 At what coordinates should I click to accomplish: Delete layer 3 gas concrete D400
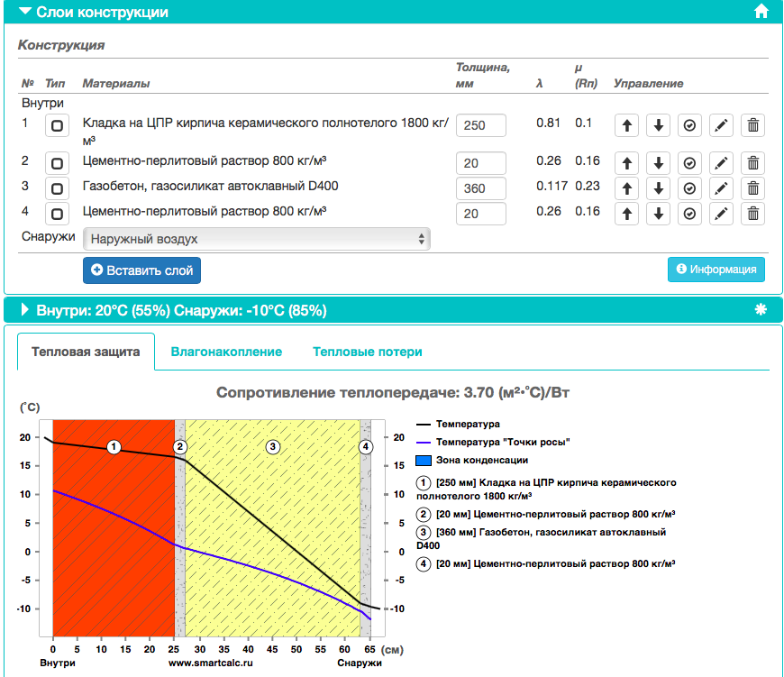[x=752, y=188]
